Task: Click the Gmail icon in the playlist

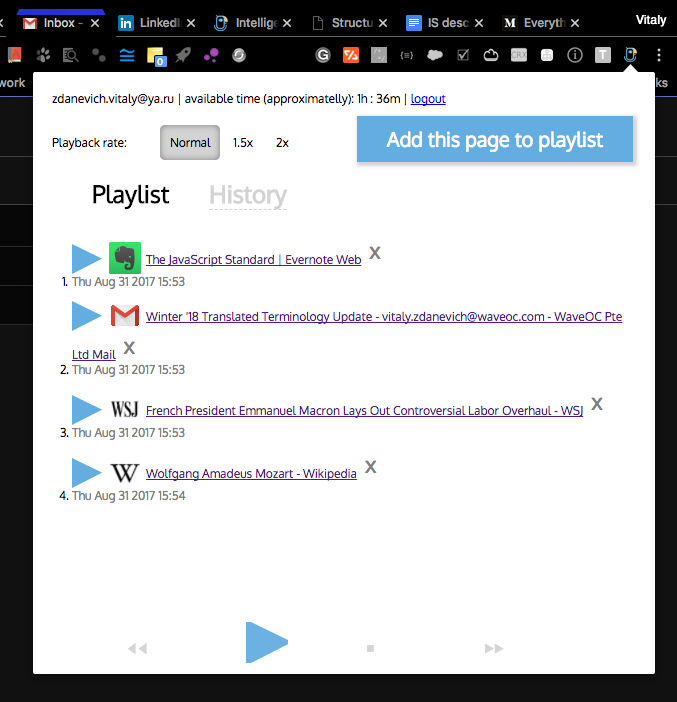Action: click(x=125, y=316)
